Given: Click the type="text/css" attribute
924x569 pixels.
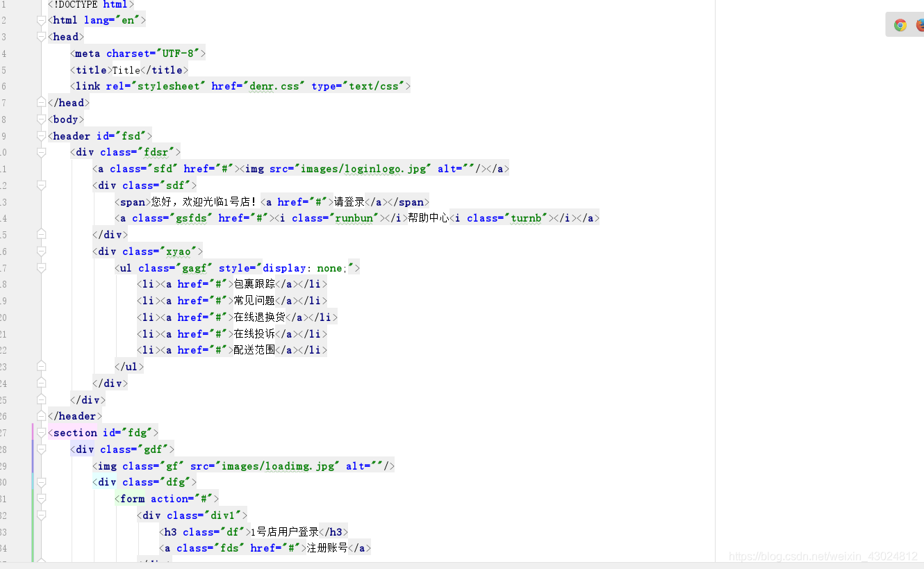Looking at the screenshot, I should (358, 86).
